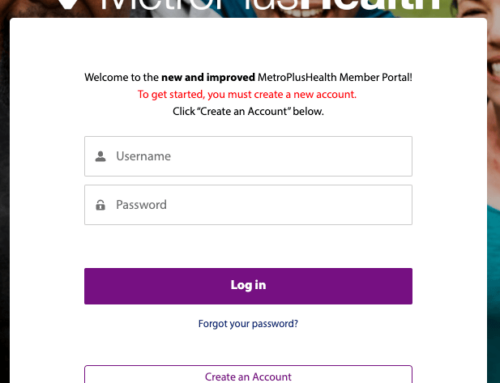Click the MetroPlusHealth logo text in header
Image resolution: width=500 pixels, height=383 pixels.
(272, 5)
